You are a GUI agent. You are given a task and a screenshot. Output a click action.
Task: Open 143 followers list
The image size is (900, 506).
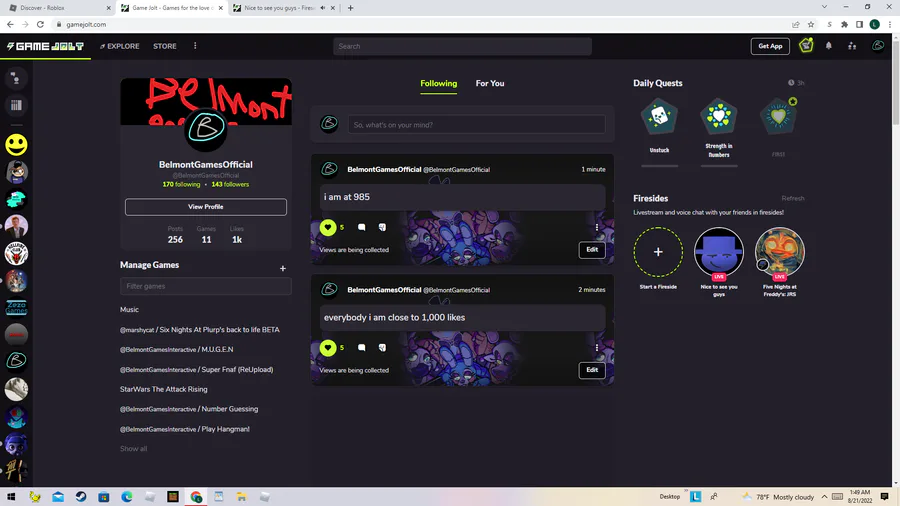(230, 184)
